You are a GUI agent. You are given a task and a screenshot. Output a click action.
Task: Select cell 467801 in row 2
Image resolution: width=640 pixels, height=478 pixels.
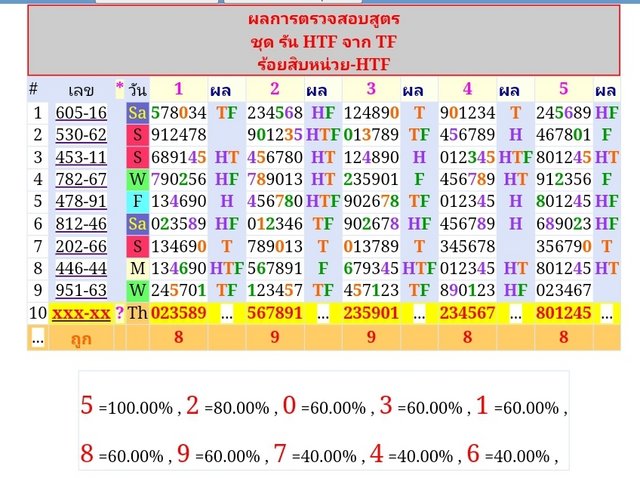564,135
